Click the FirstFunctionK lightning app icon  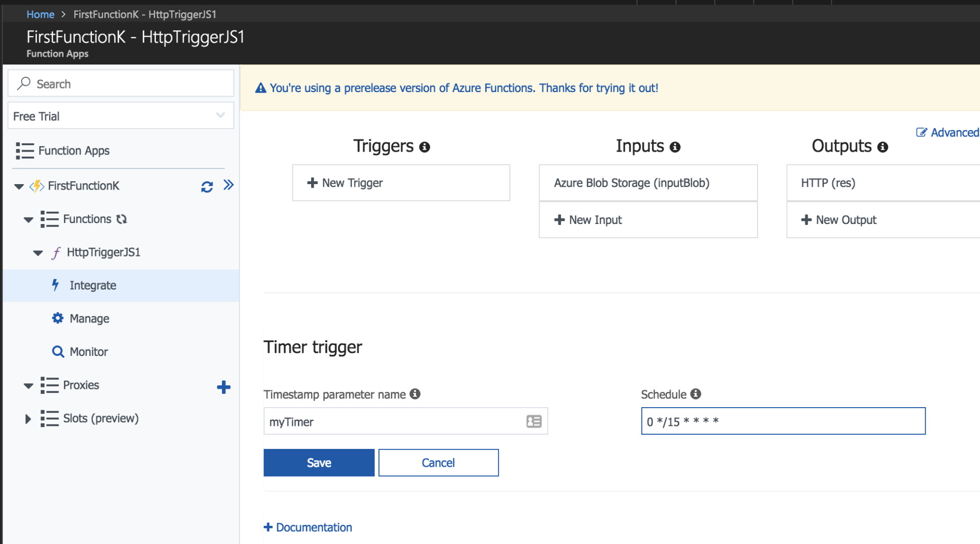pyautogui.click(x=37, y=186)
